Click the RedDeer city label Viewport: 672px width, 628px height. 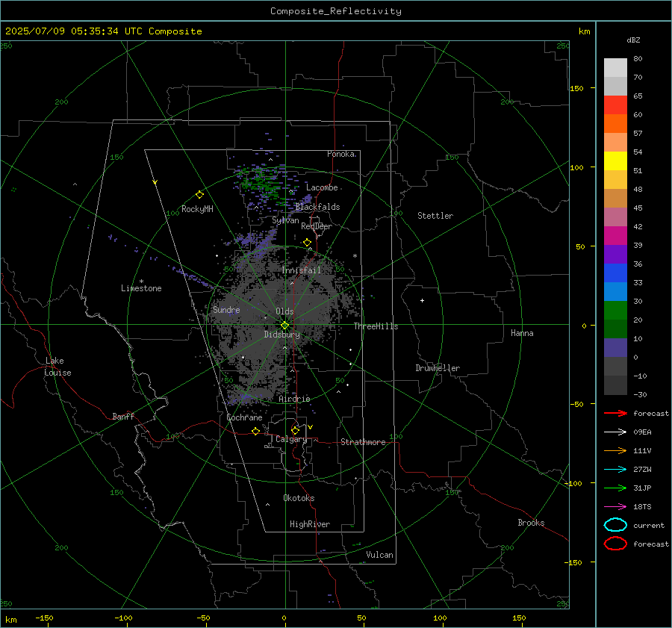pos(317,226)
